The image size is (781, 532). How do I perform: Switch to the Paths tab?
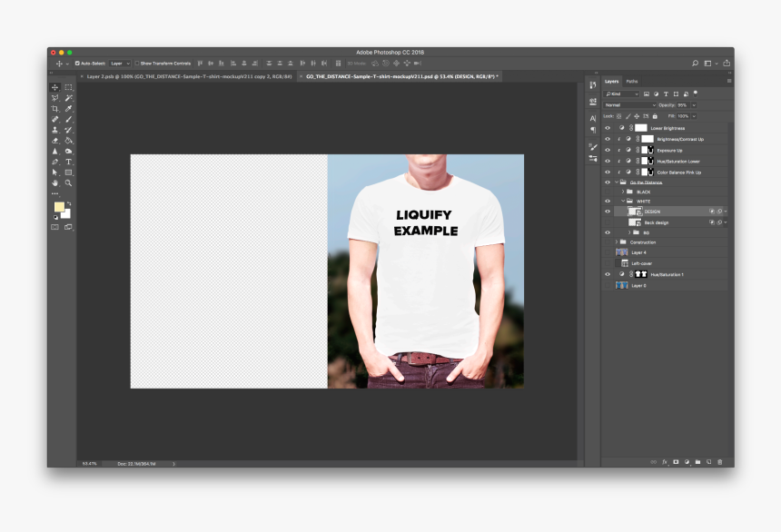(x=631, y=81)
